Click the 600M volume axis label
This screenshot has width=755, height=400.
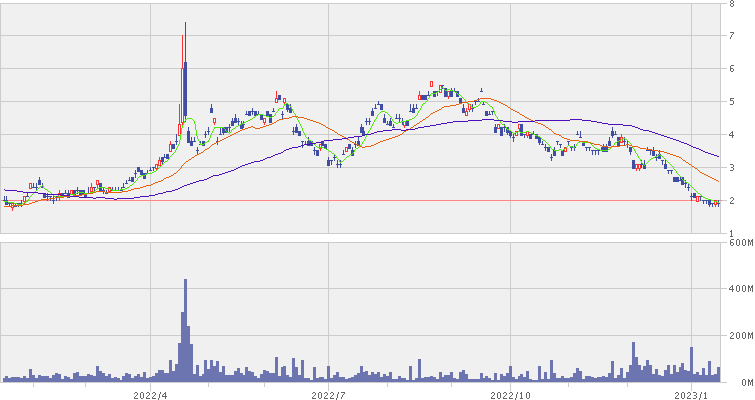point(740,243)
